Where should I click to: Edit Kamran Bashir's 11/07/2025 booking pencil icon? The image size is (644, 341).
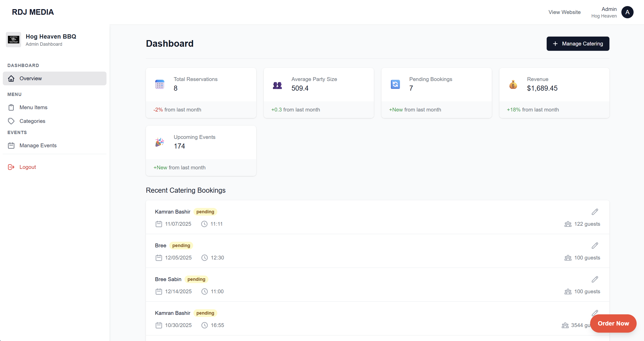tap(595, 212)
